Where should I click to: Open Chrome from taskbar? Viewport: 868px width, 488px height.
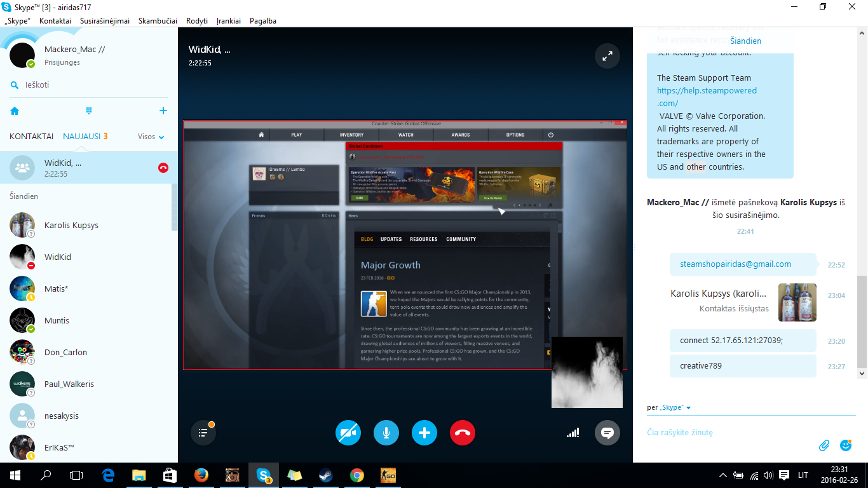coord(356,475)
